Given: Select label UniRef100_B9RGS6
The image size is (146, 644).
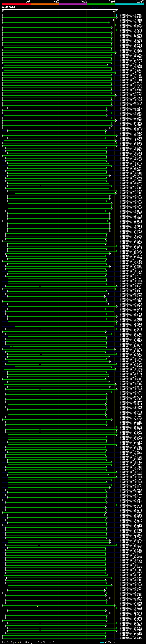Looking at the screenshot, I should point(131,103).
